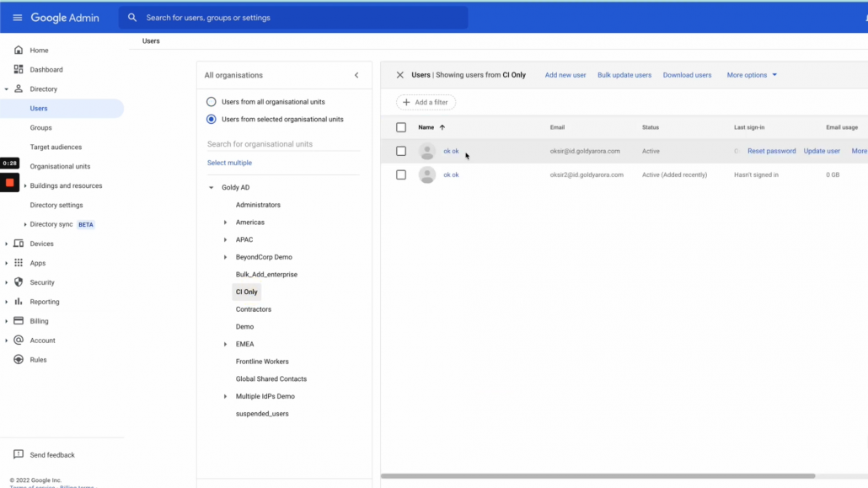Click the Home icon in sidebar
The image size is (868, 488).
coord(19,51)
